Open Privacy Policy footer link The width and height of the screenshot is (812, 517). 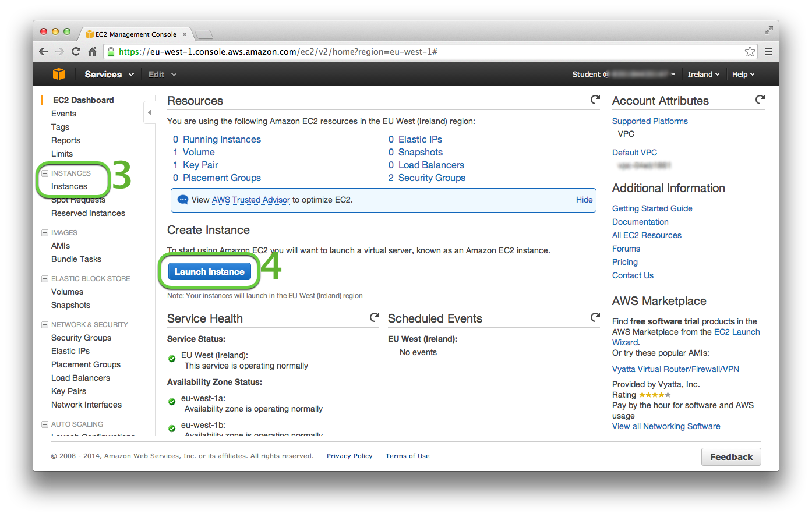tap(349, 456)
